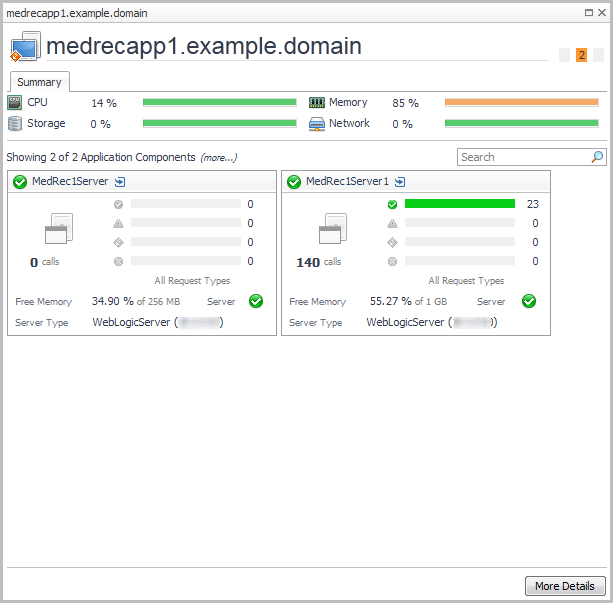Click critical diamond icon in MedRec1Server1 card
The image size is (613, 603).
click(x=393, y=242)
